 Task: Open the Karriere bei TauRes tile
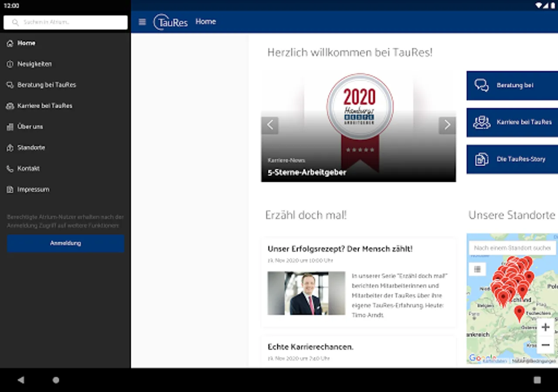click(x=512, y=122)
